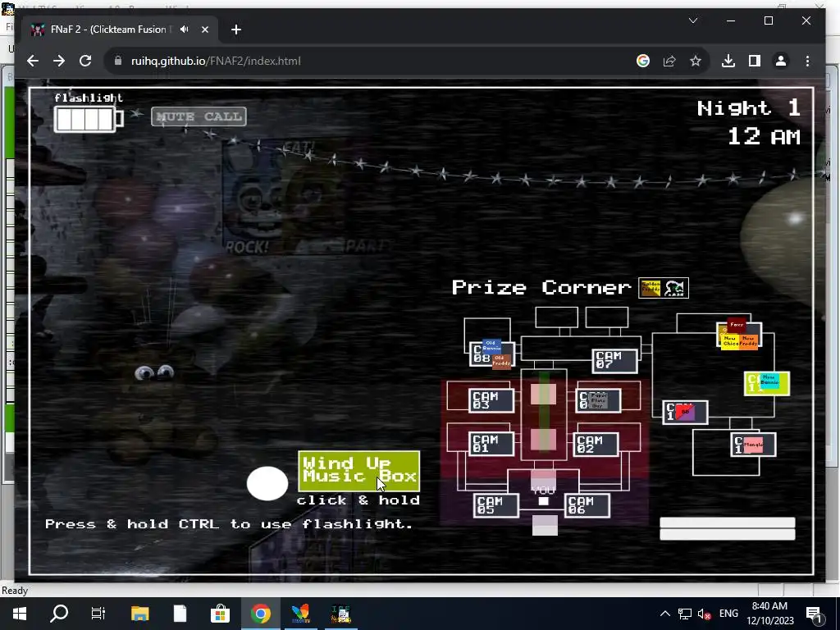
Task: Click the Chrome taskbar icon
Action: click(x=260, y=614)
